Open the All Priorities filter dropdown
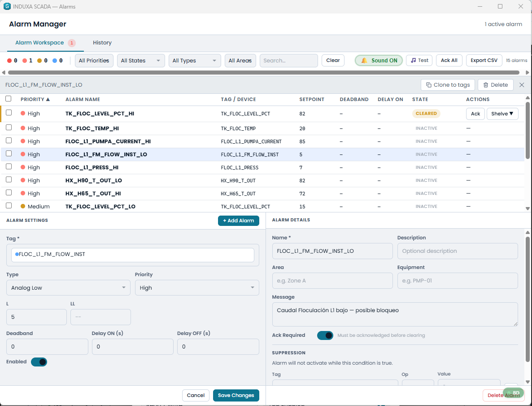This screenshot has height=406, width=532. (94, 61)
